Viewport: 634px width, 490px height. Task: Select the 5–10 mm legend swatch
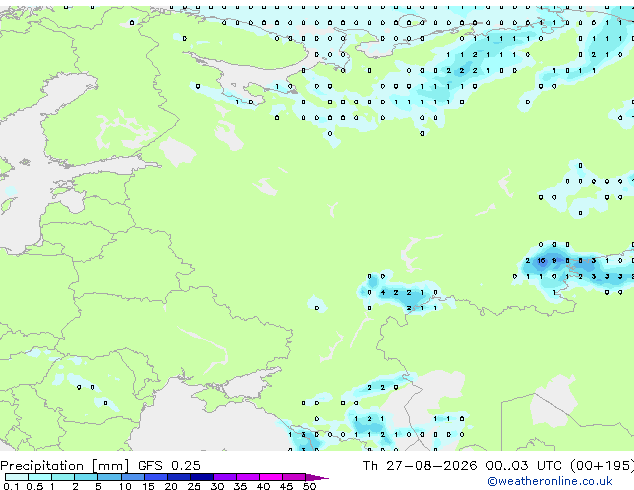click(x=109, y=477)
